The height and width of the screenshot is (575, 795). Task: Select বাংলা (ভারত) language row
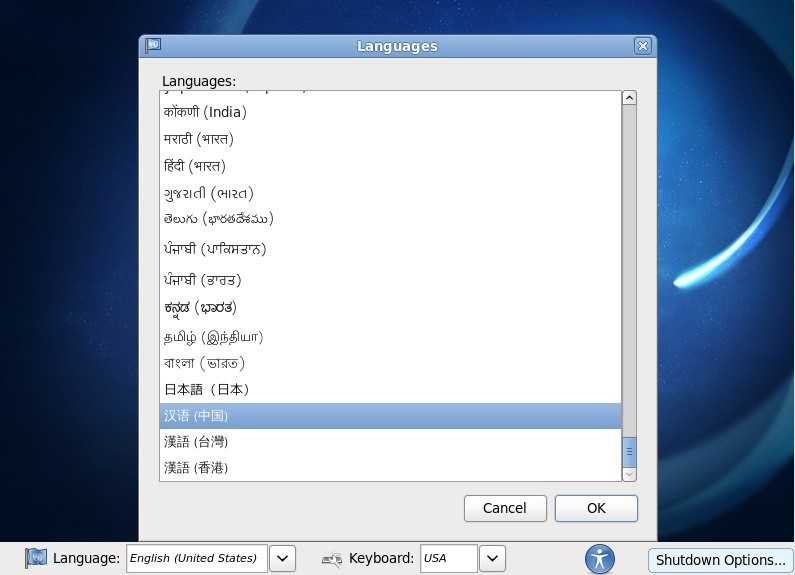tap(390, 363)
